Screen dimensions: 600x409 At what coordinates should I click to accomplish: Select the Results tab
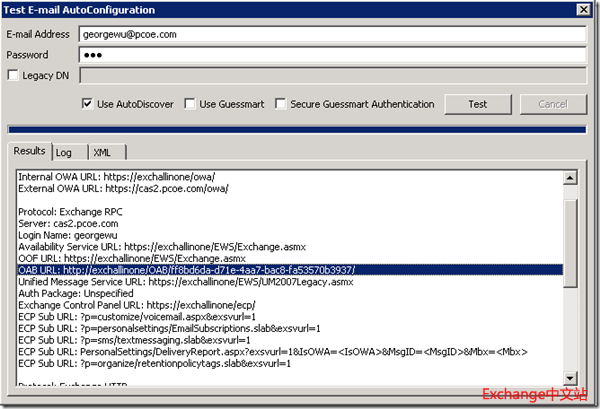(29, 151)
